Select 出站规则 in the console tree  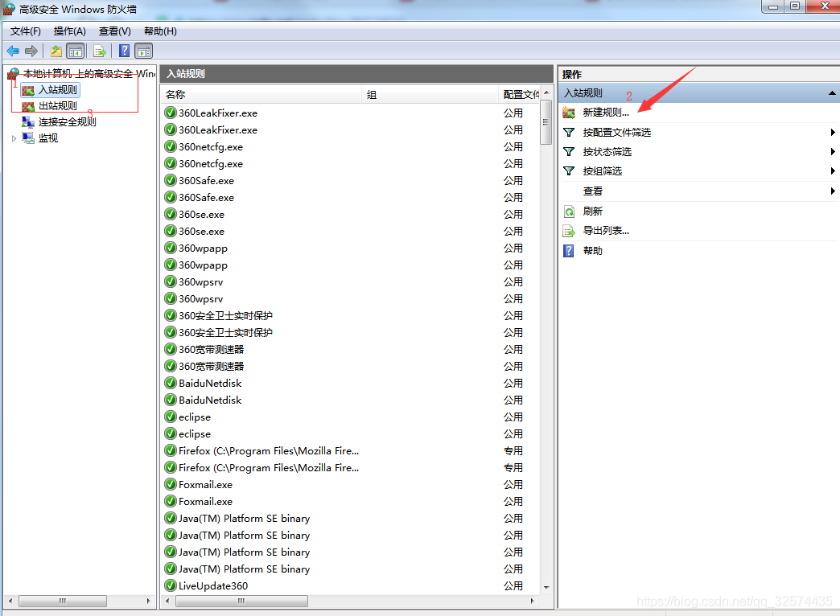[57, 105]
